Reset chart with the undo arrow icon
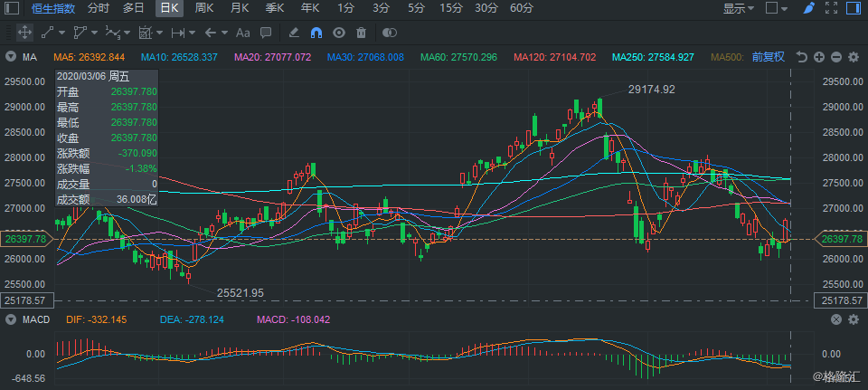The image size is (868, 390). coord(801,57)
